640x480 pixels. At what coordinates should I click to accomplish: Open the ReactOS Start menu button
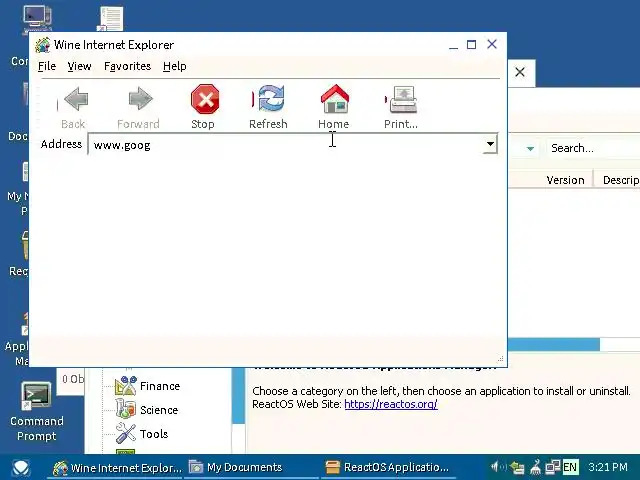pos(20,468)
